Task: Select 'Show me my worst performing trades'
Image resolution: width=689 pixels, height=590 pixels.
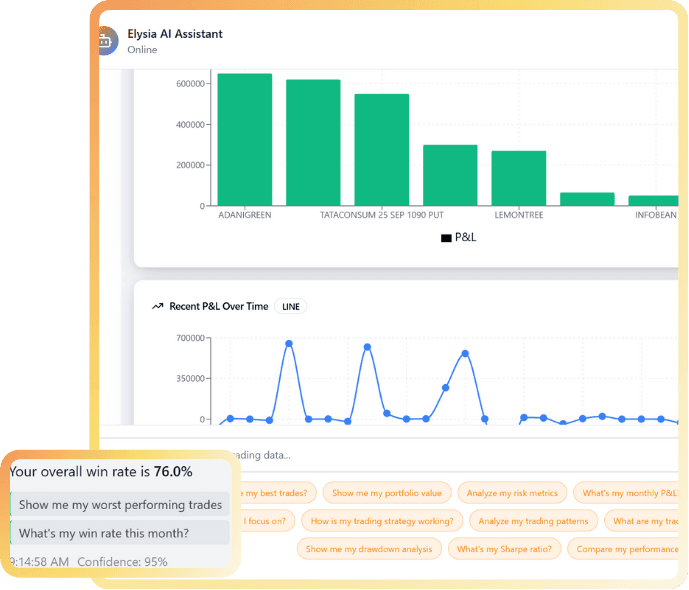Action: point(120,505)
